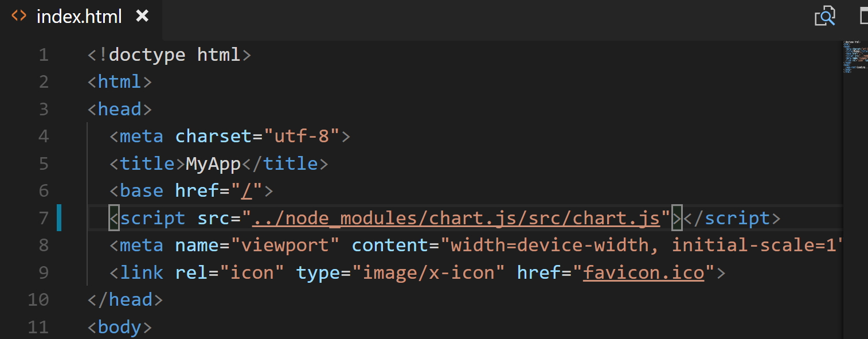Click the underlined slash in base href
868x339 pixels.
pyautogui.click(x=248, y=190)
